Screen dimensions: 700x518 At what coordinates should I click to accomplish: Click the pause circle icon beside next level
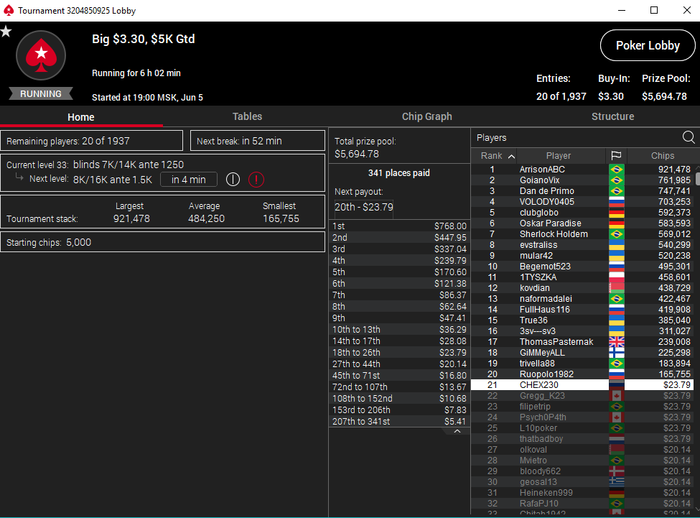(x=233, y=180)
